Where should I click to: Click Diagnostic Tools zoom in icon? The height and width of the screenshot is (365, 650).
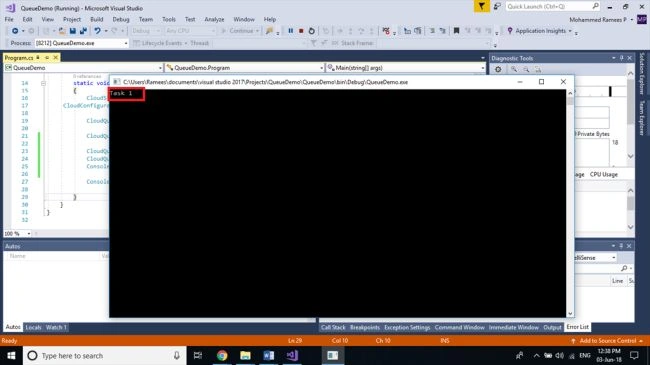(x=514, y=69)
